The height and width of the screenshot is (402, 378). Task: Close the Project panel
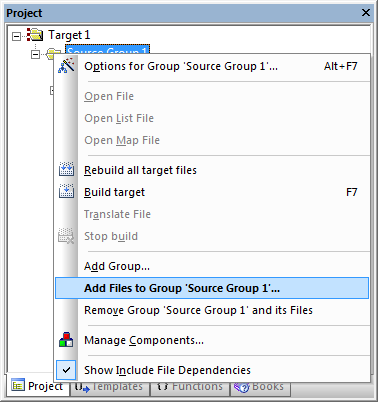366,13
